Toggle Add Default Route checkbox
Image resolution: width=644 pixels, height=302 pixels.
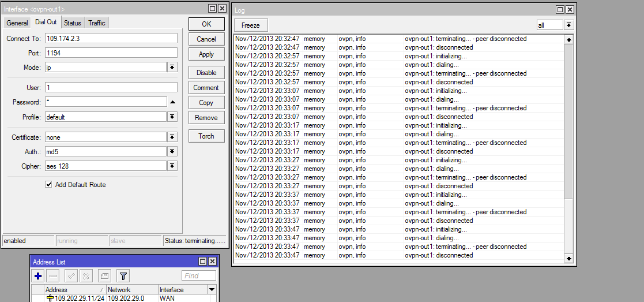48,185
